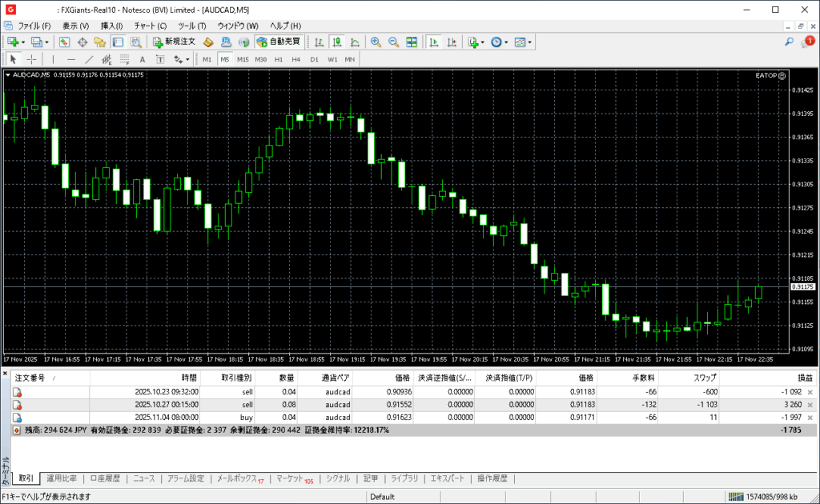The image size is (820, 504).
Task: Close the -1 092 loss sell position
Action: coord(810,392)
